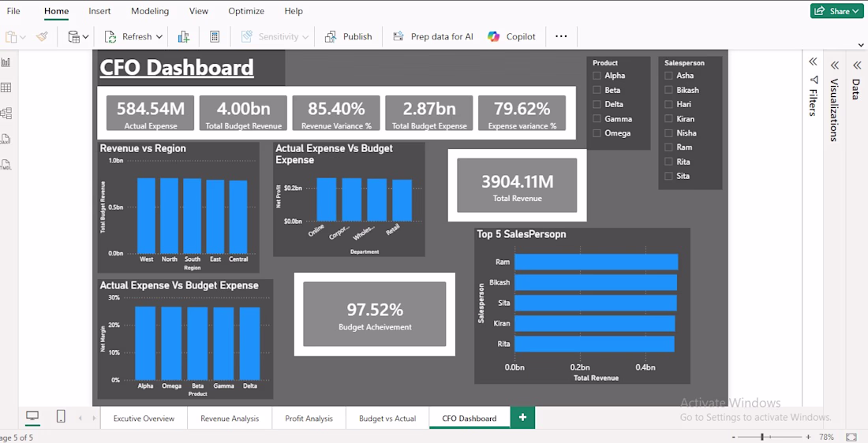Image resolution: width=868 pixels, height=443 pixels.
Task: Click the Publish button
Action: pos(349,36)
